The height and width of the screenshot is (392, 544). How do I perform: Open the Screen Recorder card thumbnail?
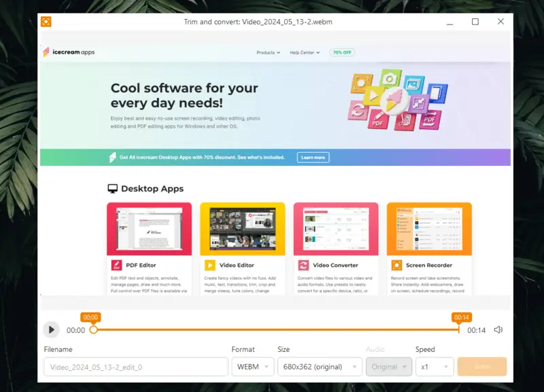tap(429, 229)
